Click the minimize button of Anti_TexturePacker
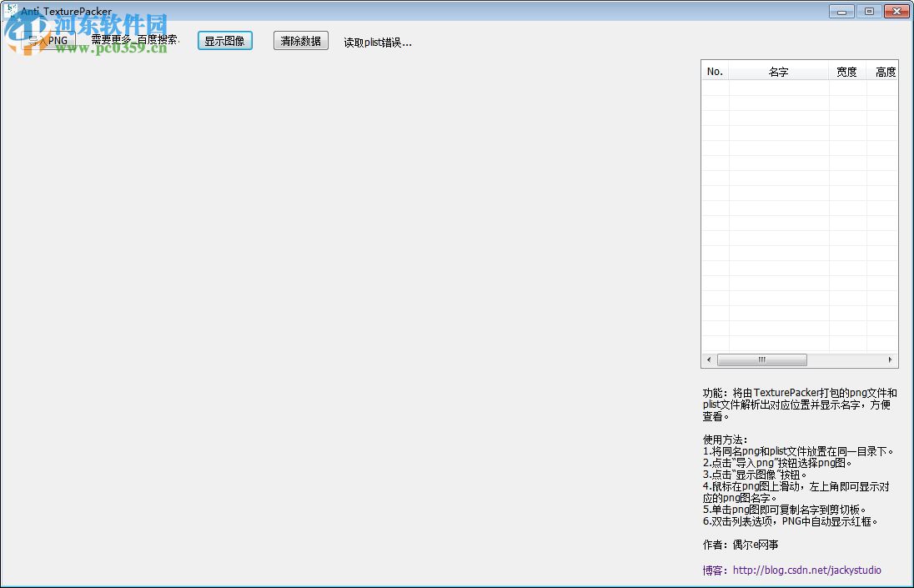 click(x=841, y=12)
